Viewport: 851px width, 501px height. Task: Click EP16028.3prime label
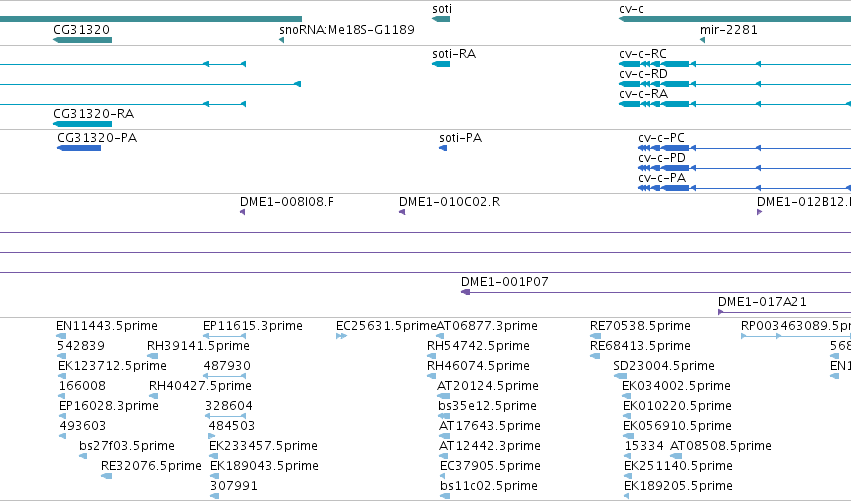[109, 406]
